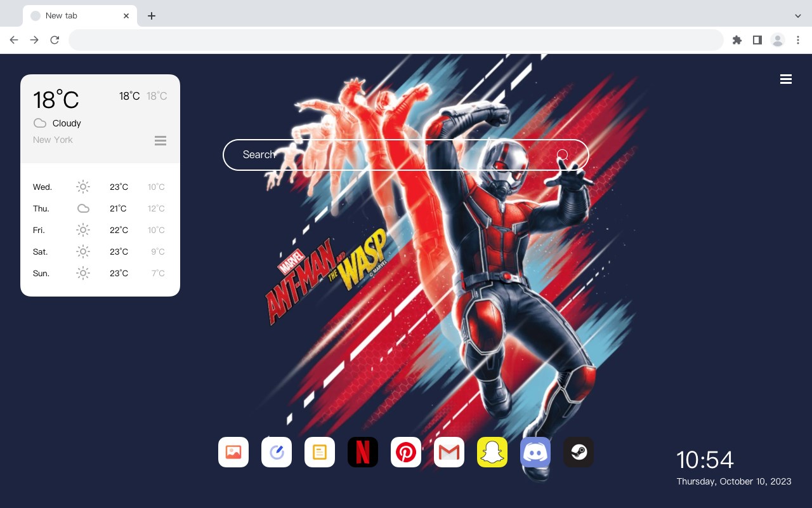Image resolution: width=812 pixels, height=508 pixels.
Task: Toggle the browser side panel icon
Action: tap(757, 40)
